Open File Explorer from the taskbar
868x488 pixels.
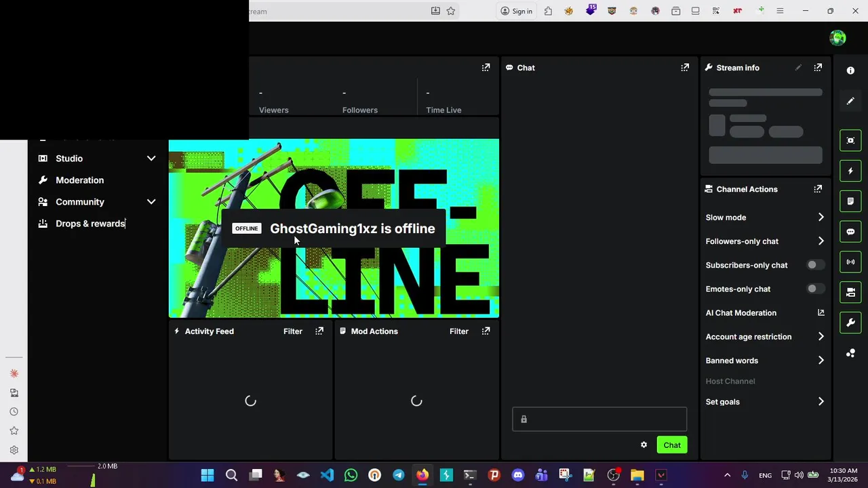tap(637, 475)
